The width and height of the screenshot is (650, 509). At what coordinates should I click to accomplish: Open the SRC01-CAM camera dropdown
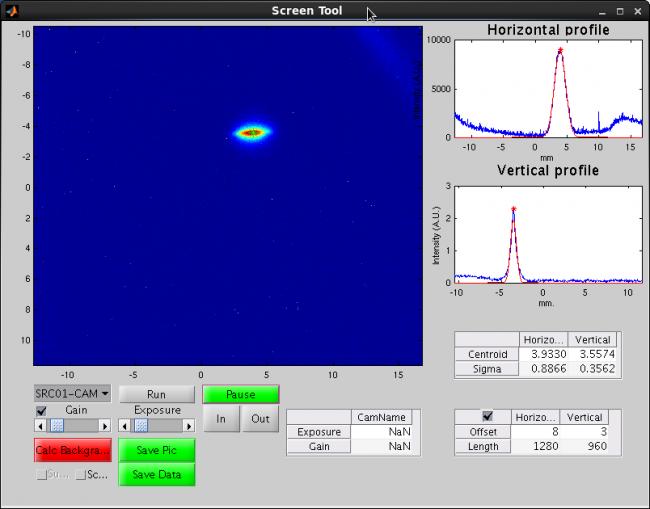[72, 394]
